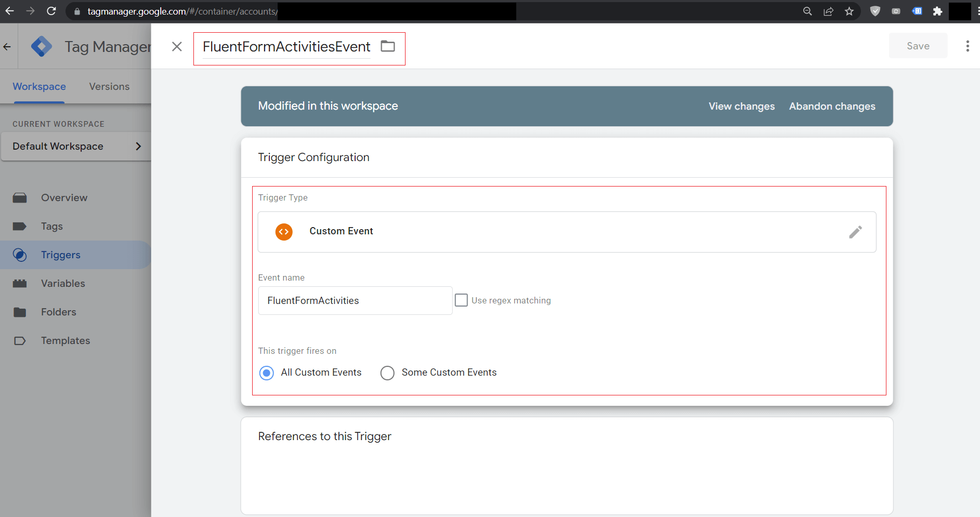Close the trigger editor with X

pos(177,47)
